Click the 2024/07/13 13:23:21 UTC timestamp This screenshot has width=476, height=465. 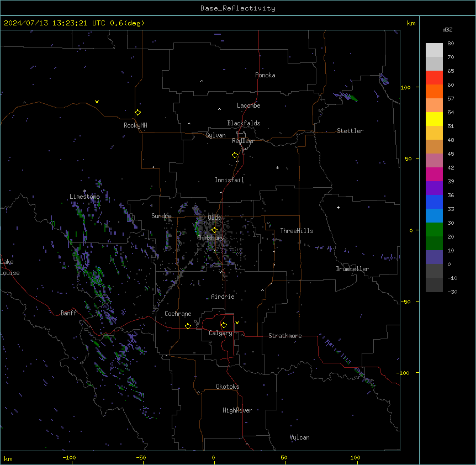[x=55, y=23]
